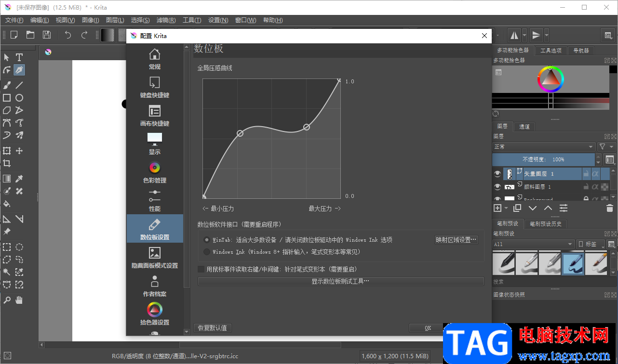Select the Zoom magnifier tool
The width and height of the screenshot is (618, 364).
pos(7,300)
